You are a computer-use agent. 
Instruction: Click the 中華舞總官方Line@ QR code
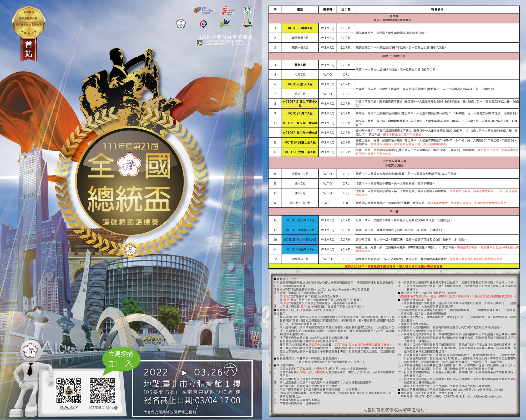coord(103,391)
